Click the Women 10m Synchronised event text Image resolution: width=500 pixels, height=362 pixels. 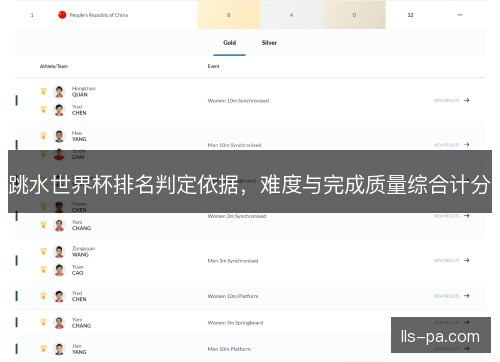click(x=238, y=101)
